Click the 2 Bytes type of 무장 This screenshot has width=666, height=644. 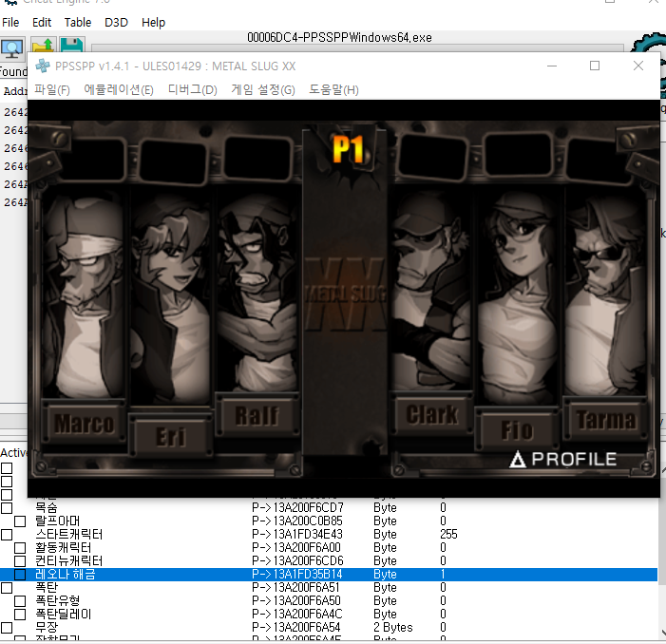pyautogui.click(x=393, y=628)
